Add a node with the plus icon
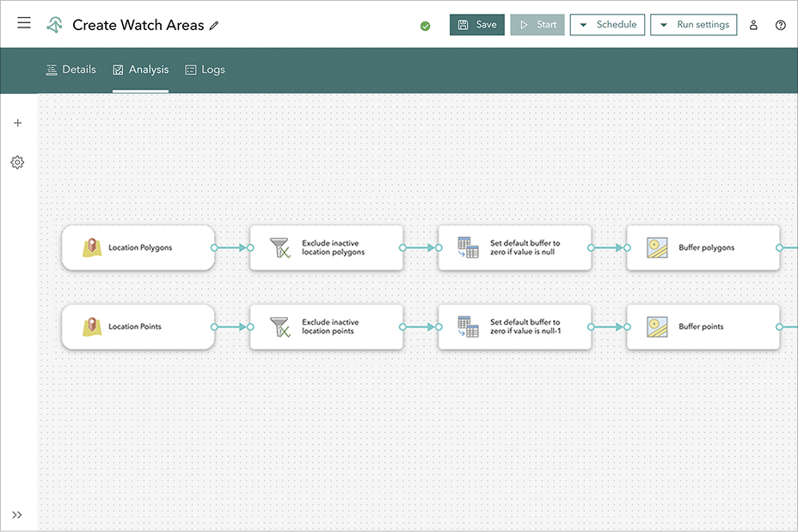The height and width of the screenshot is (532, 798). (18, 123)
